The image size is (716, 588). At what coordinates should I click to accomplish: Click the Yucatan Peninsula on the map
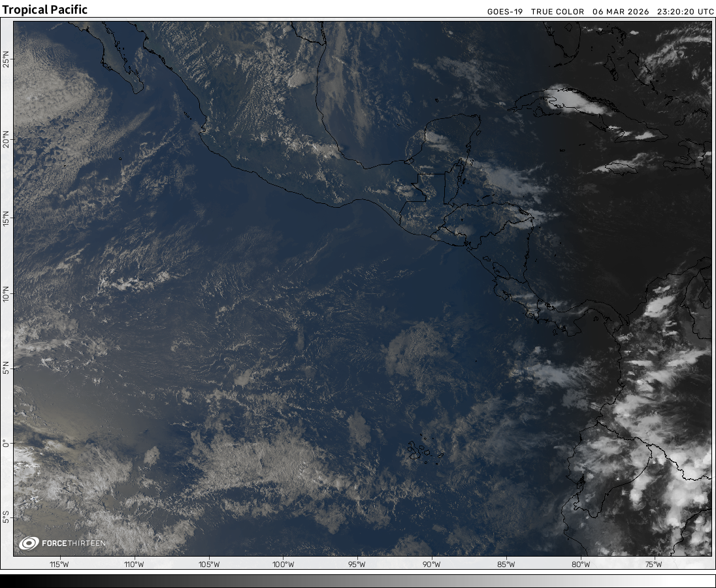click(451, 140)
